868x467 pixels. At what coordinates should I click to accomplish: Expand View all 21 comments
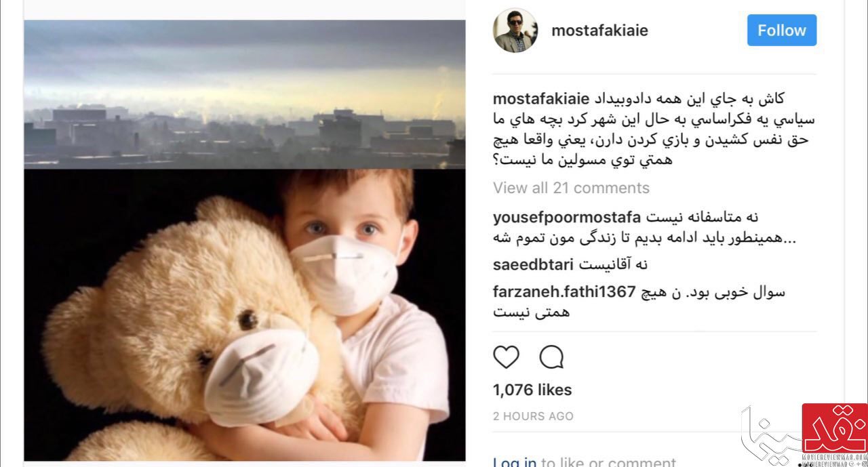pyautogui.click(x=571, y=188)
